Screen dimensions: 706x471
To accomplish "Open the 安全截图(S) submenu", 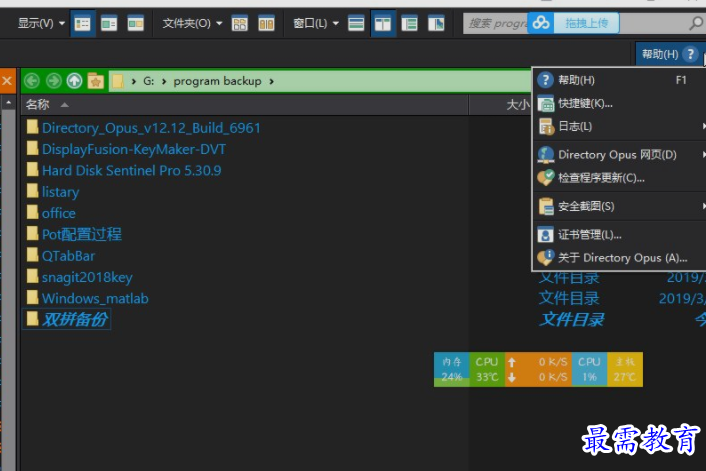I will coord(619,206).
